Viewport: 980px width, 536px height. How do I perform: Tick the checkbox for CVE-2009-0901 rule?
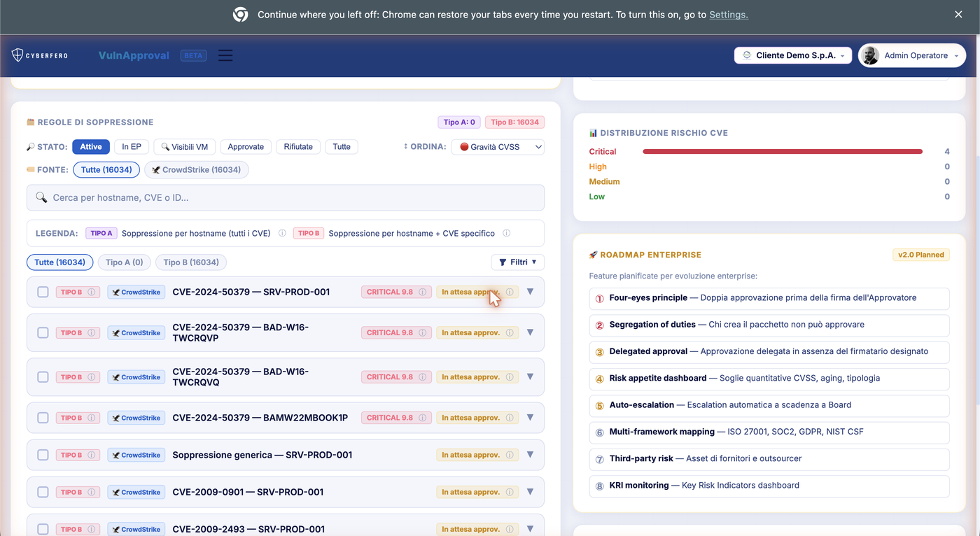pos(43,492)
